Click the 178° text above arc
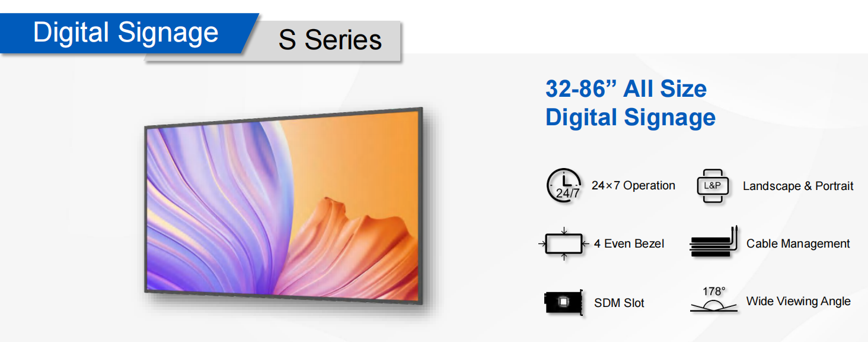 pos(714,292)
